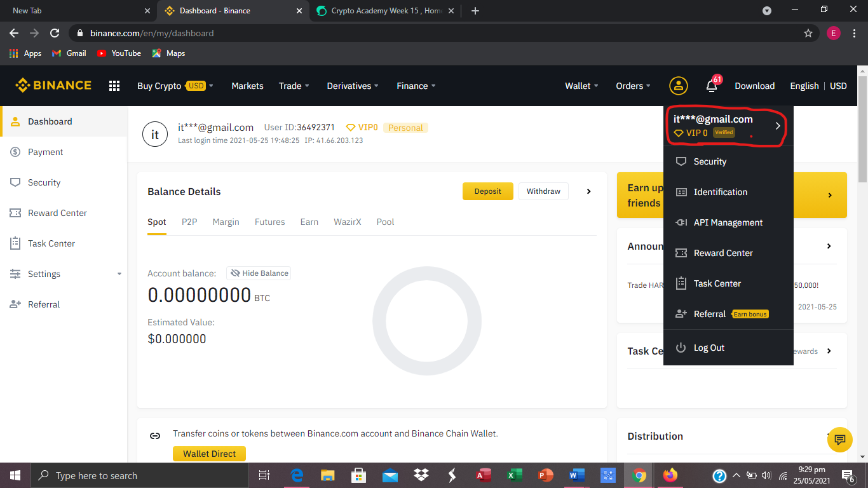Open Microsoft Edge from the taskbar
The width and height of the screenshot is (868, 488).
pyautogui.click(x=297, y=475)
